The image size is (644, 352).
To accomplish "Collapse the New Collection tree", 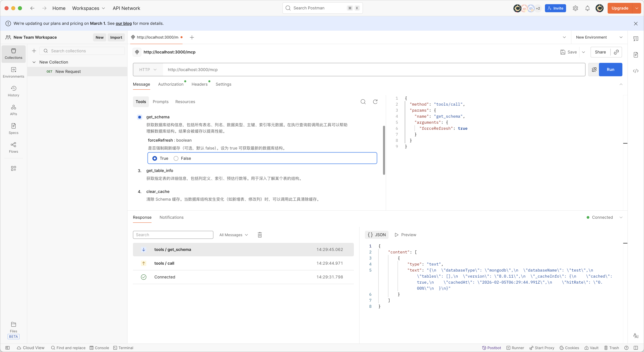I will [x=34, y=62].
